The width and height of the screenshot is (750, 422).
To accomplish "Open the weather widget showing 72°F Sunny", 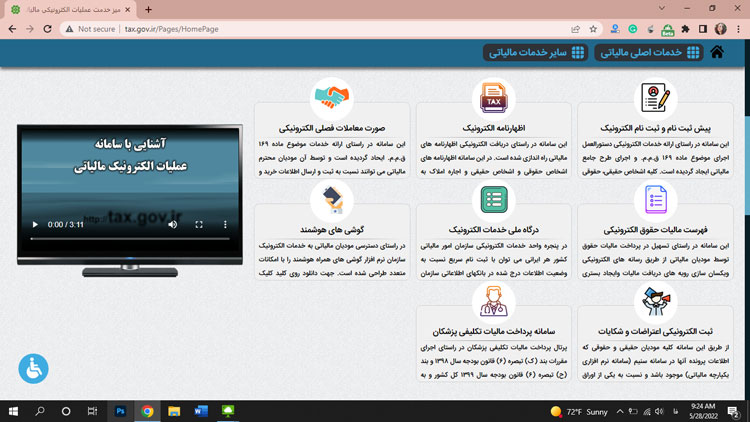I will coord(579,411).
